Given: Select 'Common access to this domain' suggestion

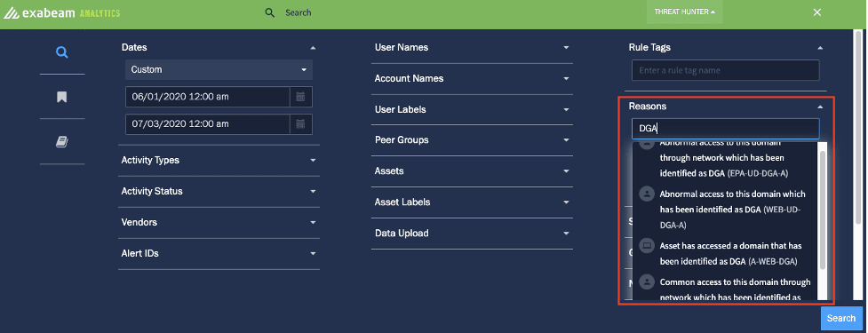Looking at the screenshot, I should tap(725, 289).
